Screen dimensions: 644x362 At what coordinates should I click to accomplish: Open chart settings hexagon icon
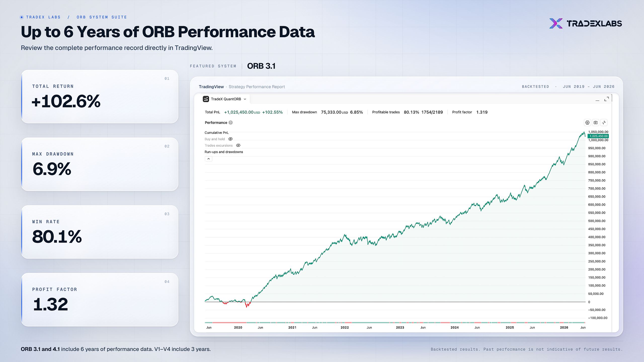coord(587,123)
